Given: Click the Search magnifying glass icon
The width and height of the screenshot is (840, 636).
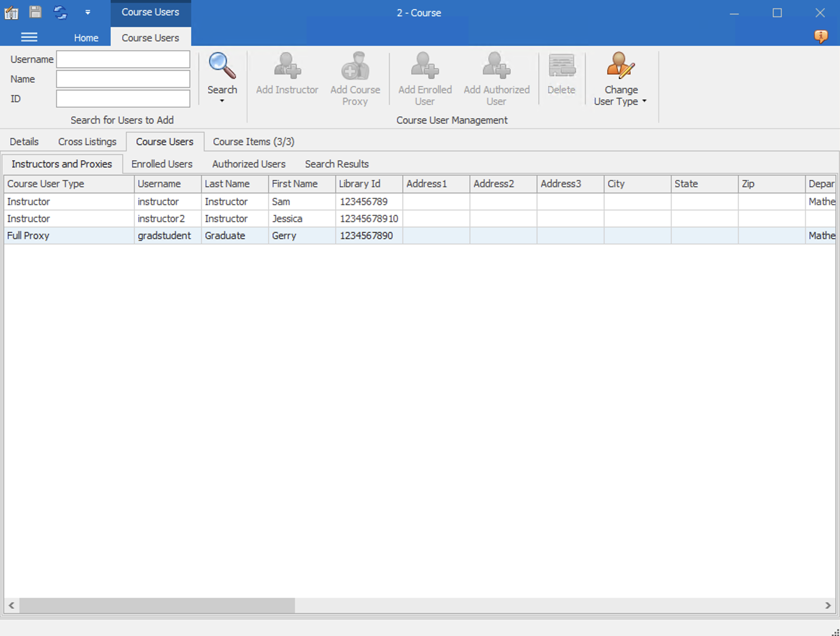Looking at the screenshot, I should 222,66.
